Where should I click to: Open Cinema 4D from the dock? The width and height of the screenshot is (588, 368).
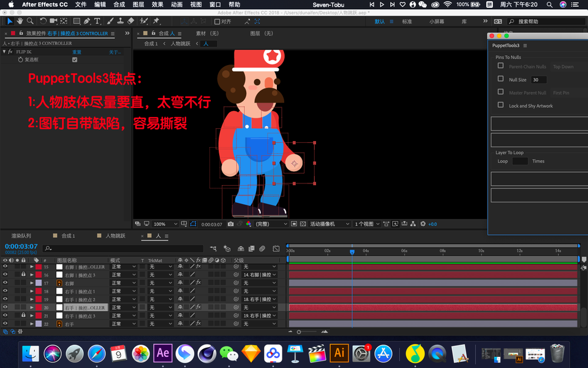[x=207, y=353]
